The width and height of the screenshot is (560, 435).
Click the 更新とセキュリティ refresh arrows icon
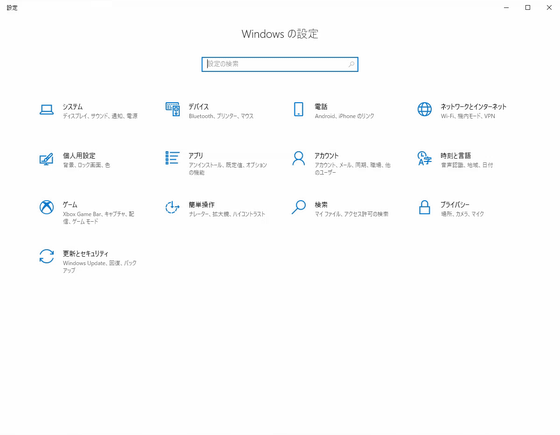(x=46, y=256)
